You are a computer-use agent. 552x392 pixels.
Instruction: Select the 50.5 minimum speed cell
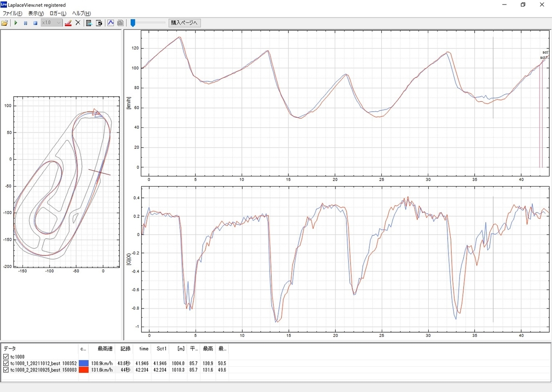[x=222, y=363]
